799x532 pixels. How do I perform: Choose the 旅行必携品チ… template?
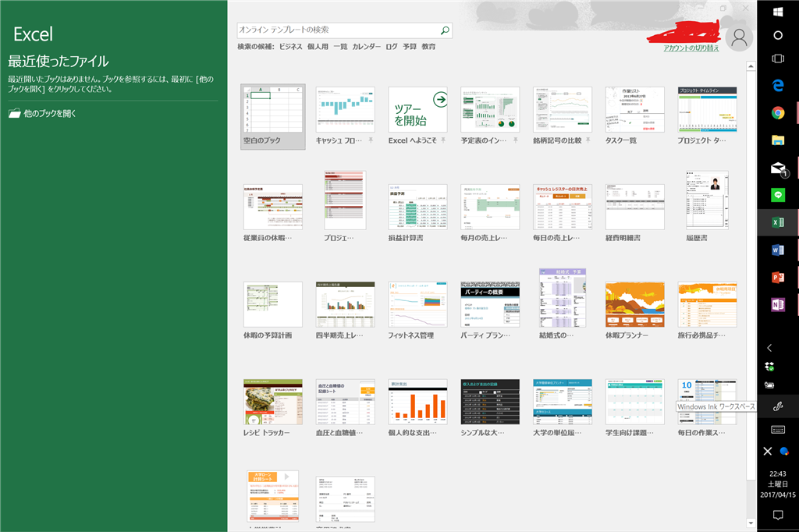pyautogui.click(x=707, y=310)
